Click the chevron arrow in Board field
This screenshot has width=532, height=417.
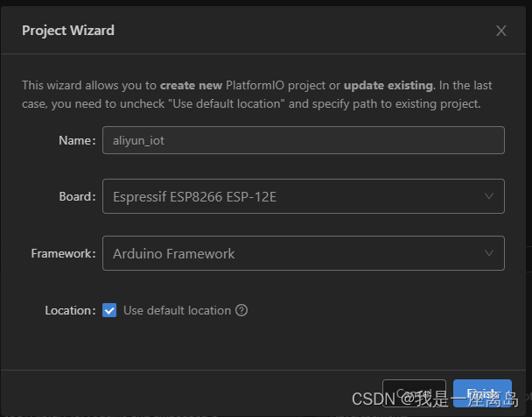click(x=488, y=197)
